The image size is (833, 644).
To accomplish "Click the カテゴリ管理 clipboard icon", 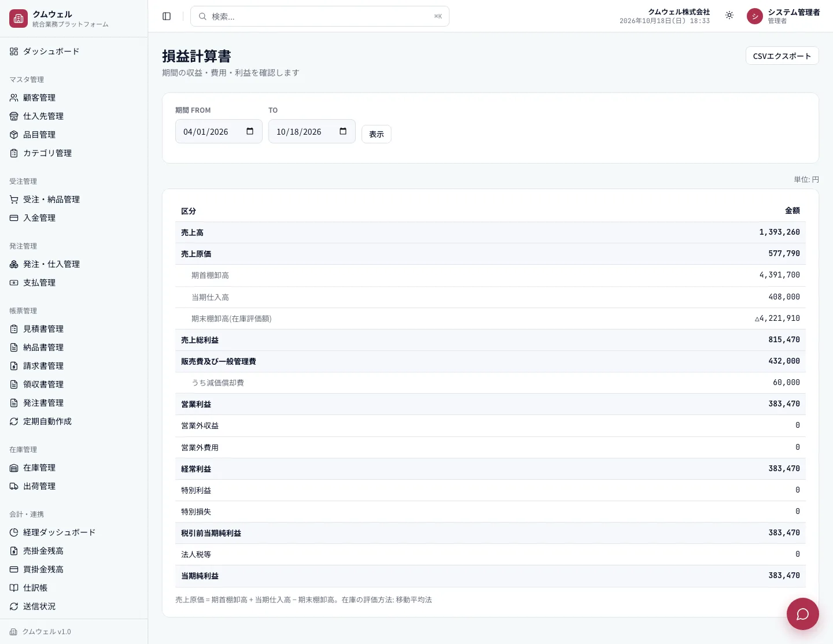I will point(14,153).
